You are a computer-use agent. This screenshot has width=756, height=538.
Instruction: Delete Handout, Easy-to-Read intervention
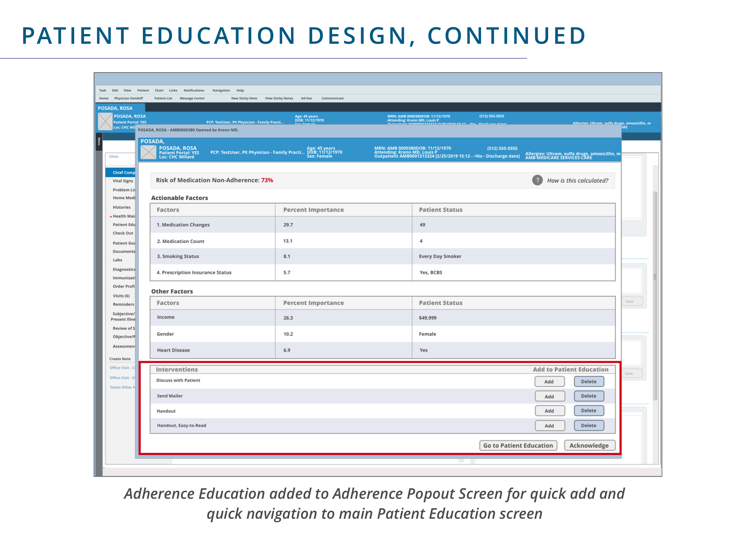click(x=589, y=426)
